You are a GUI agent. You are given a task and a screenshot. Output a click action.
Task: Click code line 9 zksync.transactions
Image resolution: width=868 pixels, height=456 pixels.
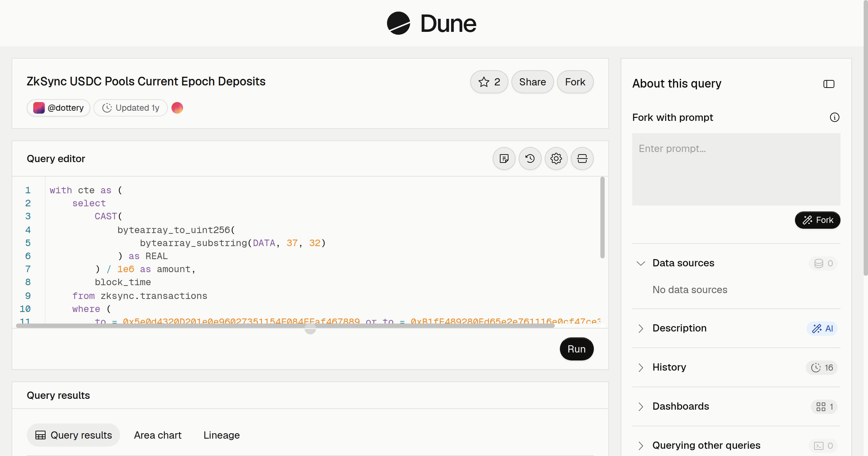click(154, 296)
